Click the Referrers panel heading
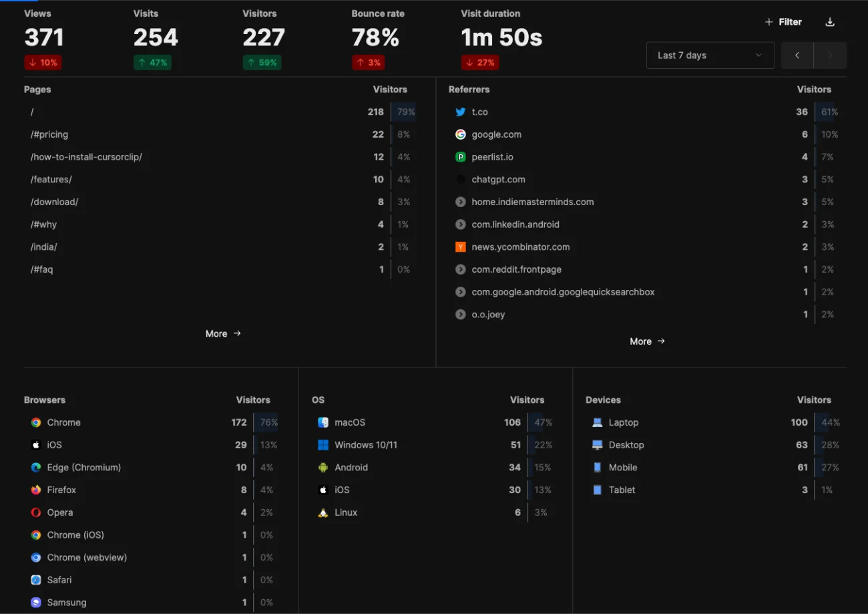 point(469,90)
